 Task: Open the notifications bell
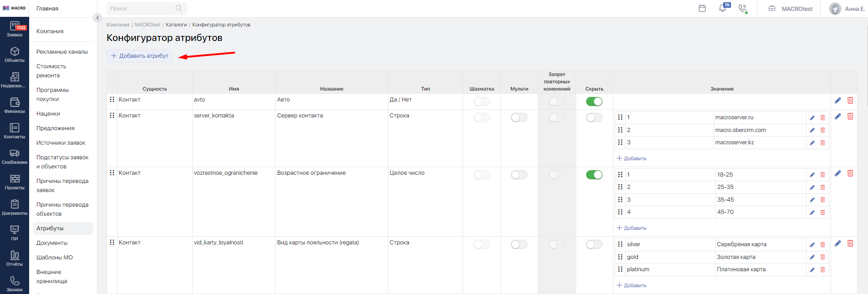[x=723, y=9]
